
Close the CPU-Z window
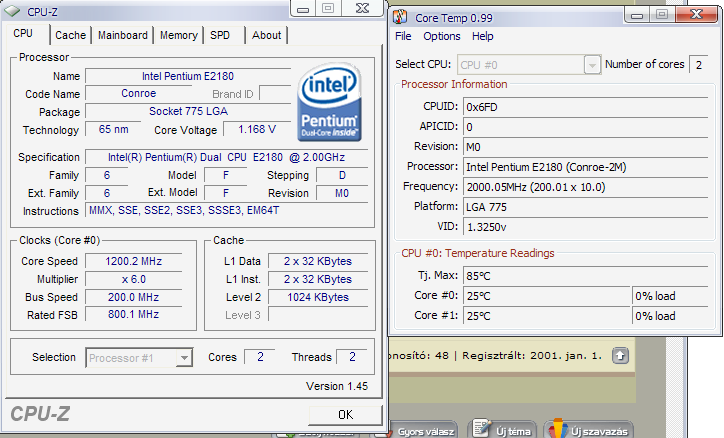pyautogui.click(x=362, y=9)
